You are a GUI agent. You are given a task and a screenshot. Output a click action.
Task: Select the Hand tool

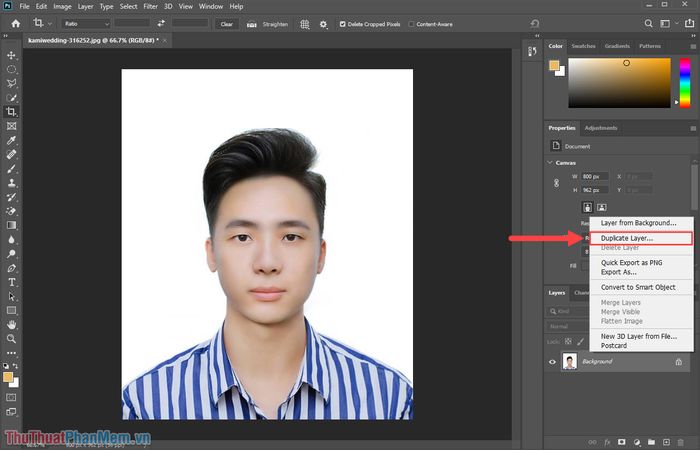pos(12,325)
